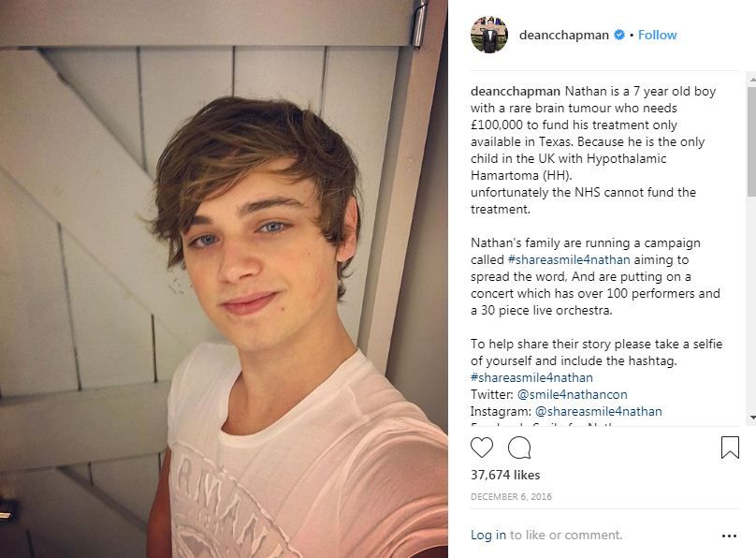Open the three-dot more options menu
The width and height of the screenshot is (756, 558).
point(729,536)
